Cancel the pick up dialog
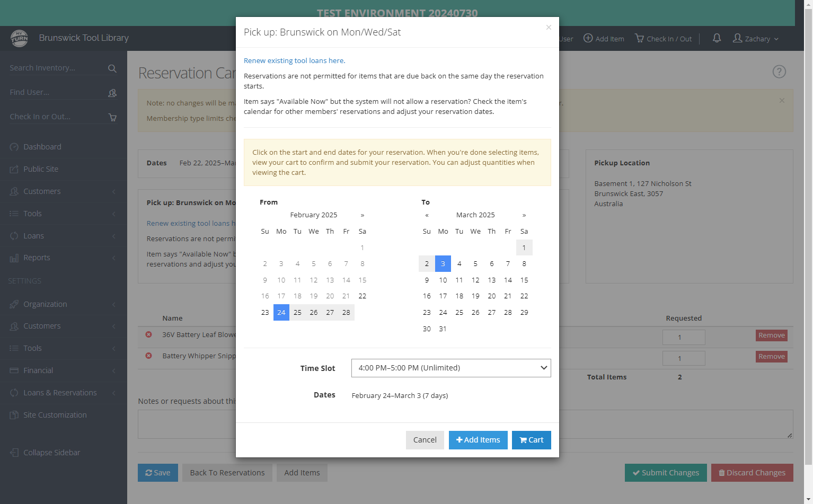 coord(425,440)
